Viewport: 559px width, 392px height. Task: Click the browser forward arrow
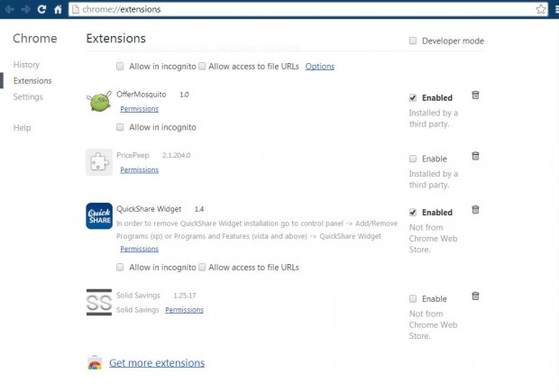coord(25,9)
